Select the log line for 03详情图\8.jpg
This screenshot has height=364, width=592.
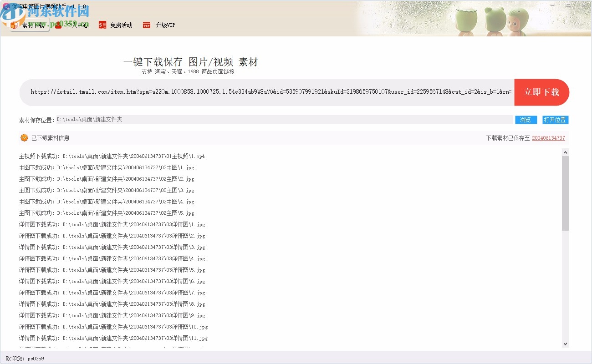(x=112, y=304)
